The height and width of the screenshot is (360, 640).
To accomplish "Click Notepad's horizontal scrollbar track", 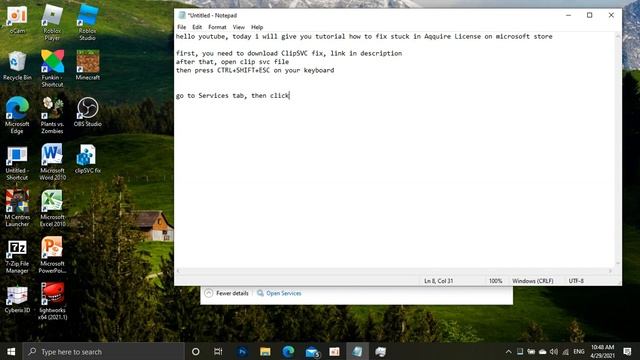I will 394,271.
